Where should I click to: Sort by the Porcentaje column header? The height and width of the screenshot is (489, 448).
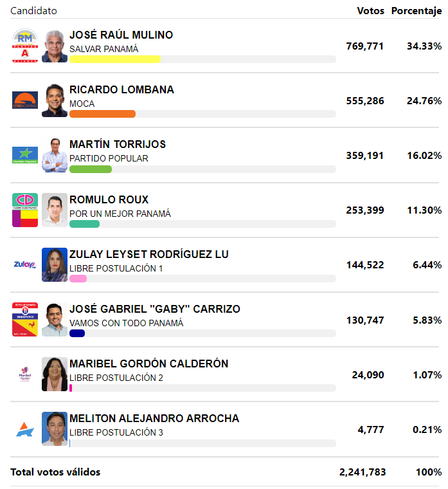coord(417,11)
